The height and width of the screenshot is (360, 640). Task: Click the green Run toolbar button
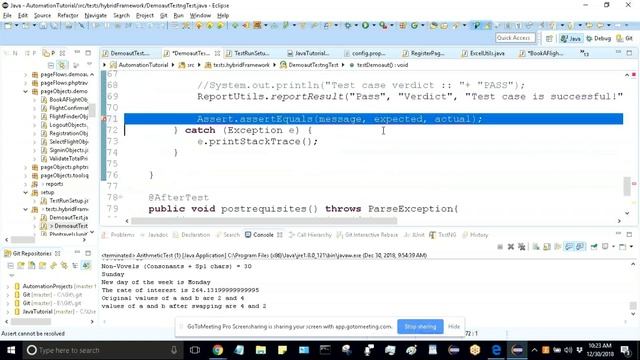(x=365, y=26)
